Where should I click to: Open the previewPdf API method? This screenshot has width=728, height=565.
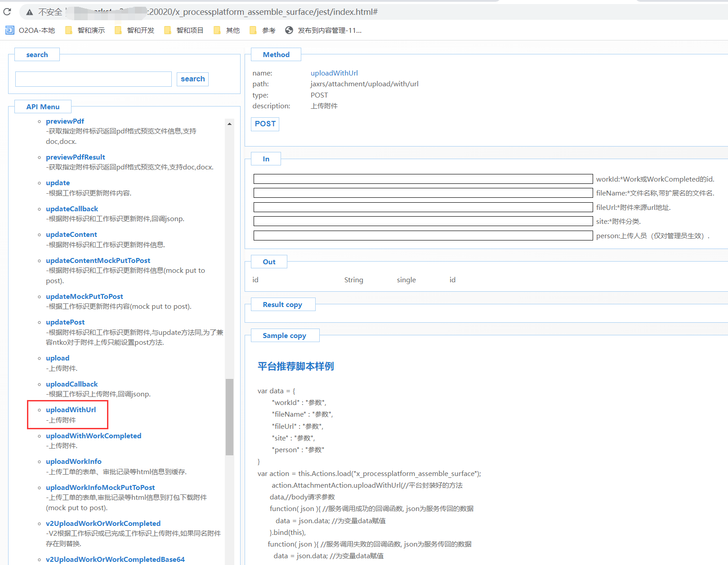click(65, 121)
